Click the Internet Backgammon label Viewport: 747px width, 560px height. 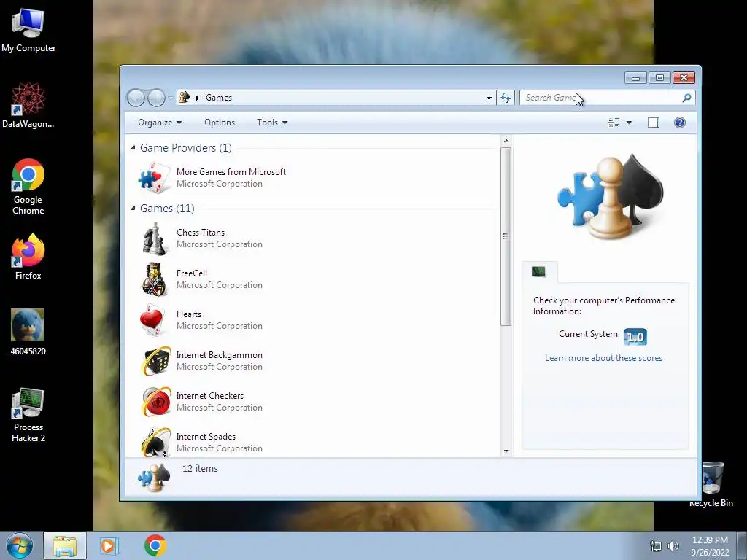pos(219,355)
